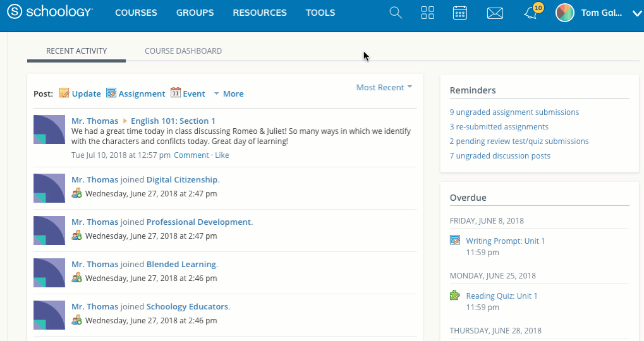644x341 pixels.
Task: Open the Reading Quiz: Unit 1 link
Action: 501,296
